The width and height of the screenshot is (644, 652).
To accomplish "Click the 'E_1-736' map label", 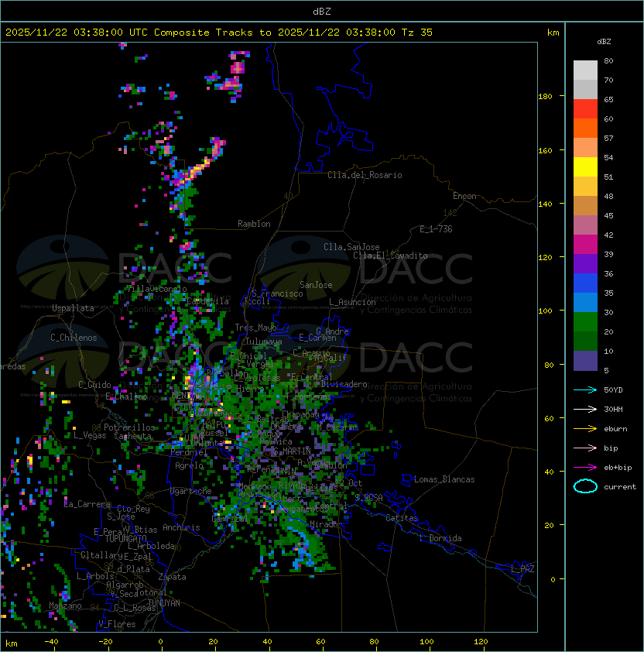I will coord(436,229).
